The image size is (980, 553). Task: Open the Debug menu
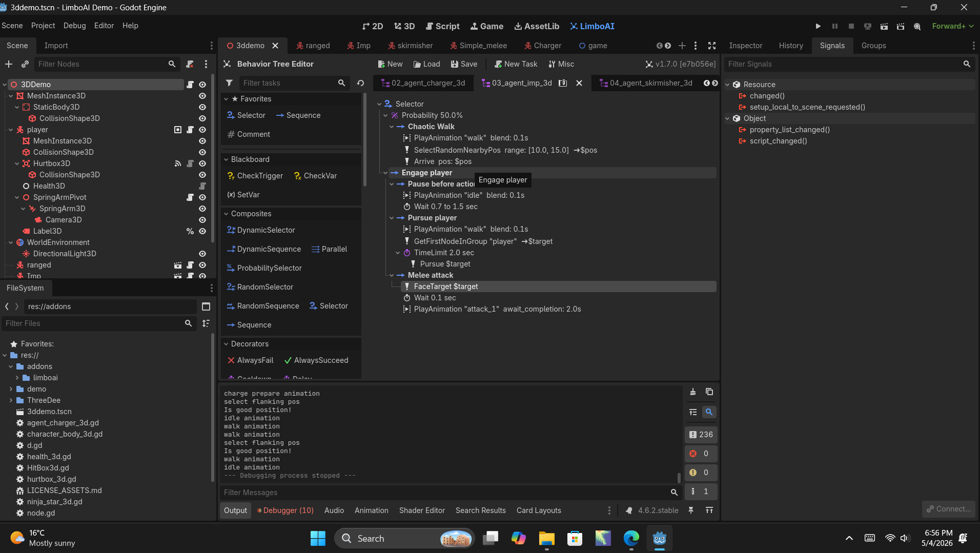74,26
